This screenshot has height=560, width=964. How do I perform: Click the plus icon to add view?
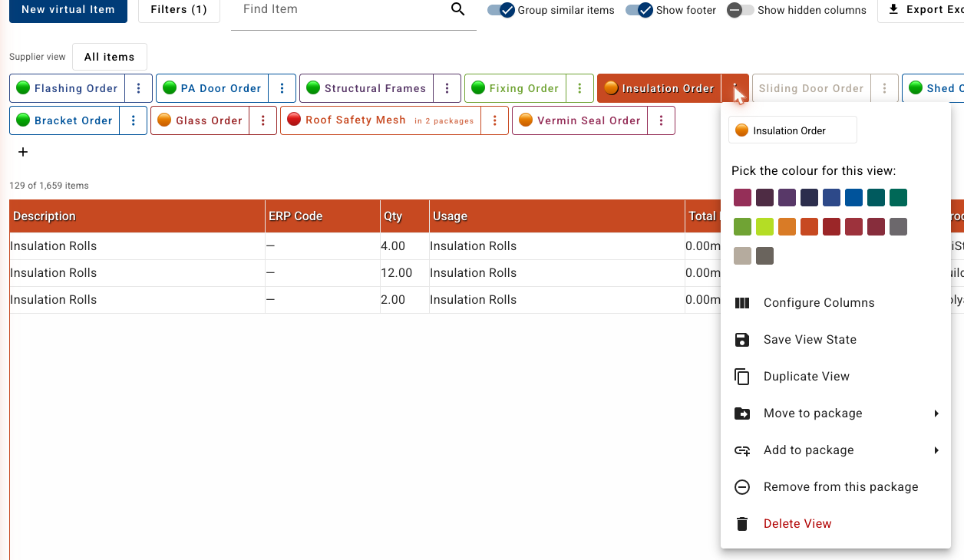(23, 152)
